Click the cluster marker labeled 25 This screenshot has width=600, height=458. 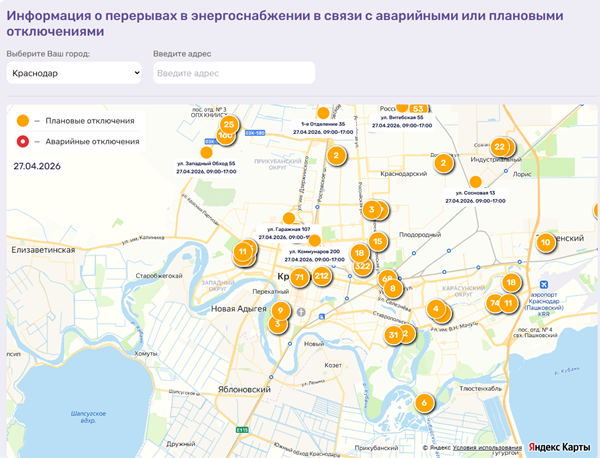pyautogui.click(x=228, y=125)
